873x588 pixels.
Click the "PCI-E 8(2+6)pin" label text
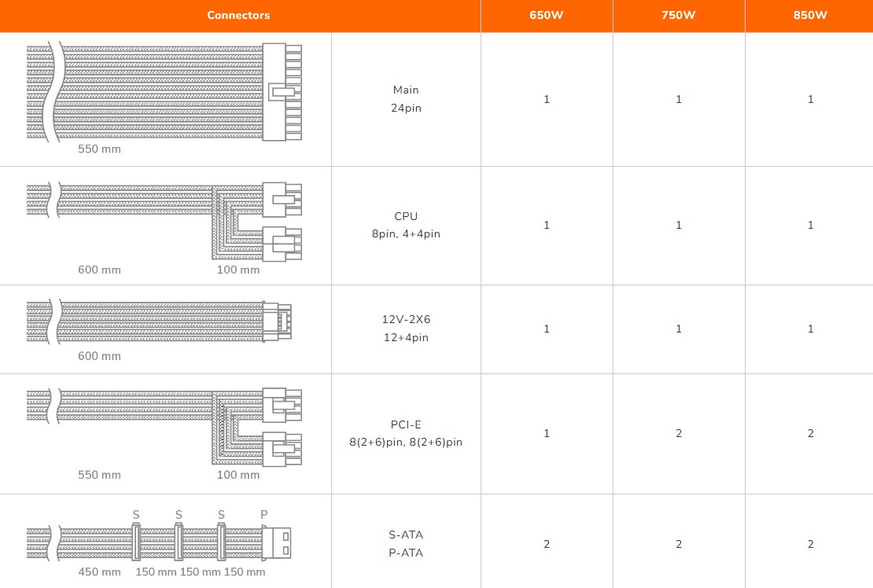(406, 433)
